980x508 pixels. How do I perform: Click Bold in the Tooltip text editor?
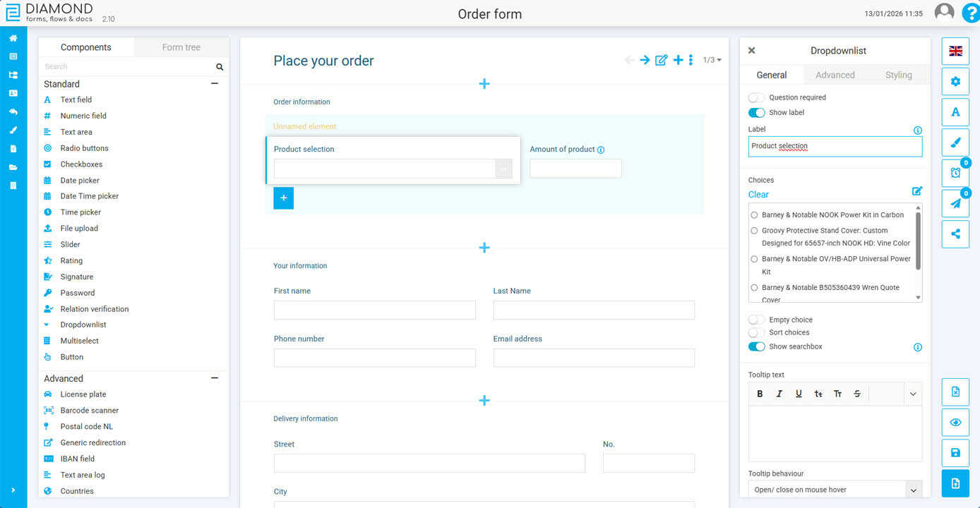pos(760,393)
